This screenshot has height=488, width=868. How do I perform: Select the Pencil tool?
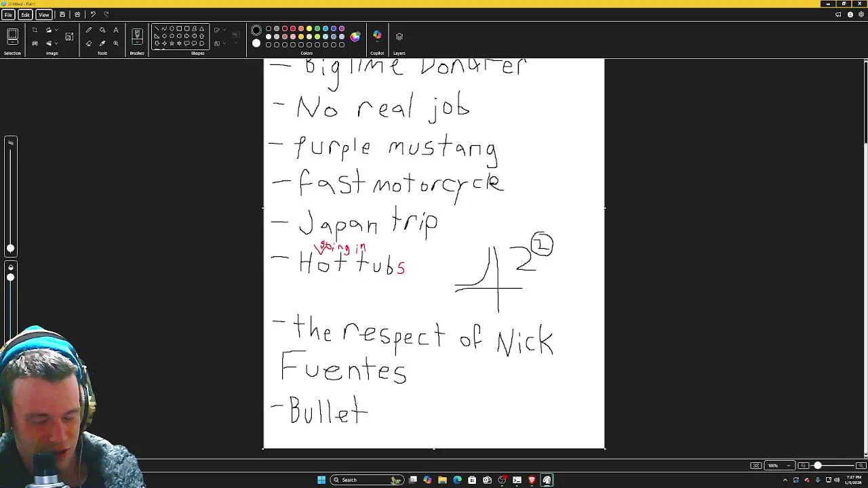(89, 30)
